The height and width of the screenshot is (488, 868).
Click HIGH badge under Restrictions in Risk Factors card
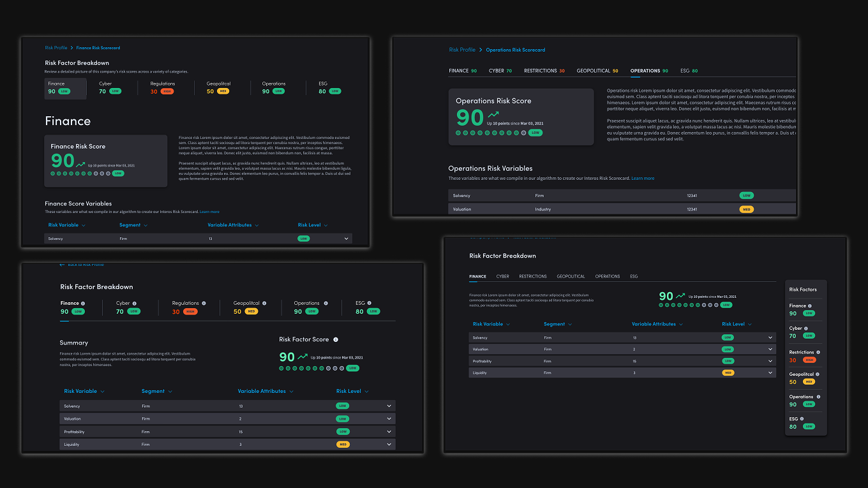click(x=809, y=360)
